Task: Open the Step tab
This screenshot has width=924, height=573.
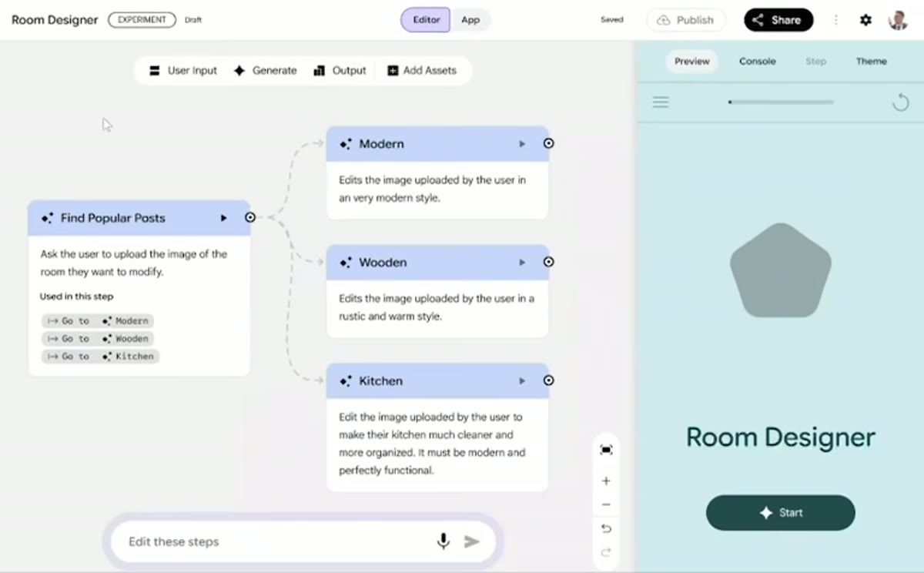Action: [x=815, y=61]
